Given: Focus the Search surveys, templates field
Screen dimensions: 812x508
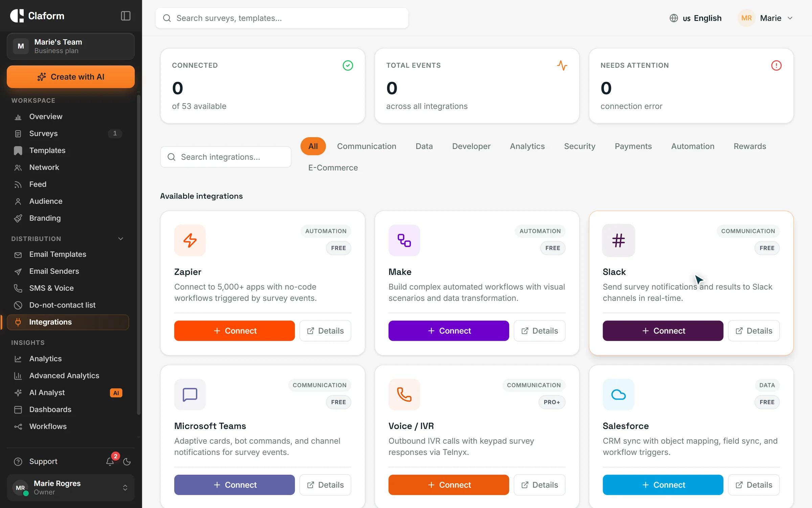Looking at the screenshot, I should [281, 18].
